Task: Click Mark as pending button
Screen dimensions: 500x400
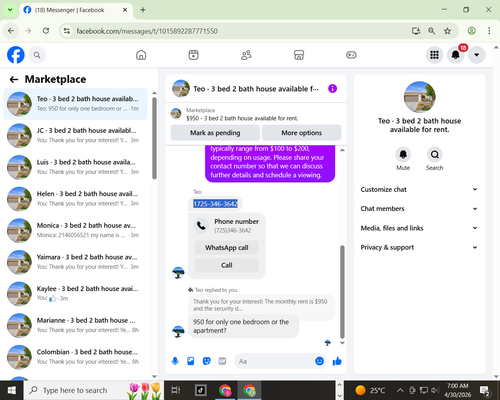Action: pyautogui.click(x=215, y=133)
